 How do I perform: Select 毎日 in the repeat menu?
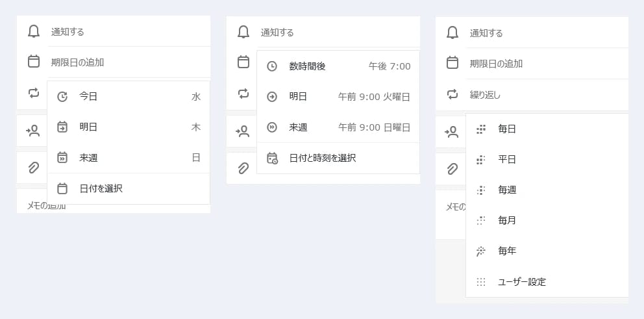(x=547, y=129)
